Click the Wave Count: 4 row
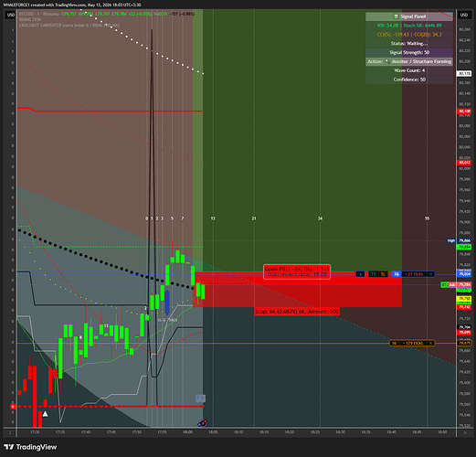The width and height of the screenshot is (476, 457). pyautogui.click(x=409, y=70)
